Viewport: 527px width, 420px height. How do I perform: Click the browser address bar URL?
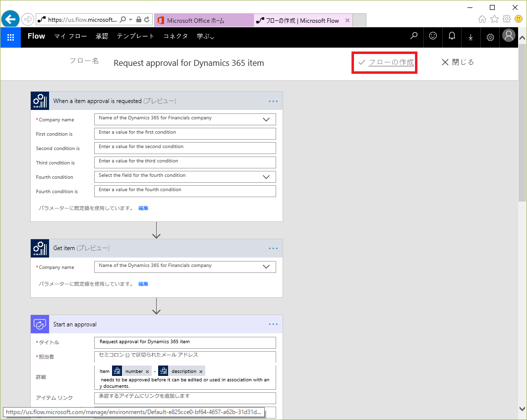click(x=82, y=19)
